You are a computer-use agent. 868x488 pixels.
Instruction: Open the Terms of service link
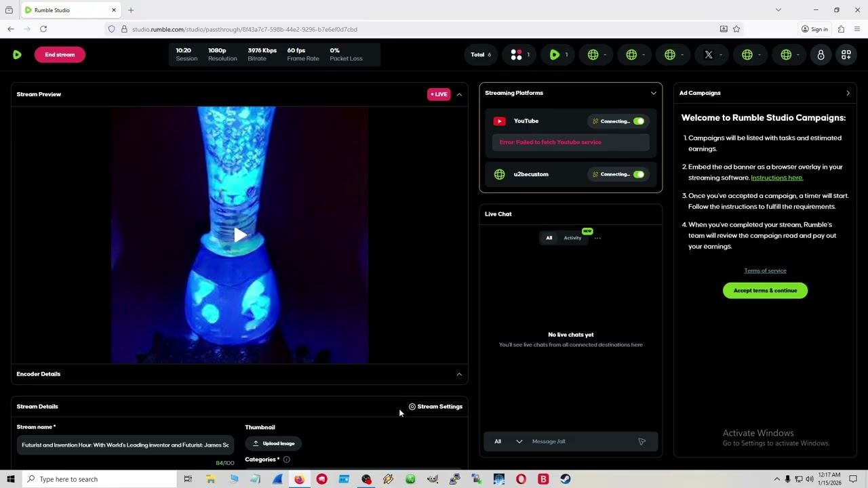pyautogui.click(x=765, y=271)
